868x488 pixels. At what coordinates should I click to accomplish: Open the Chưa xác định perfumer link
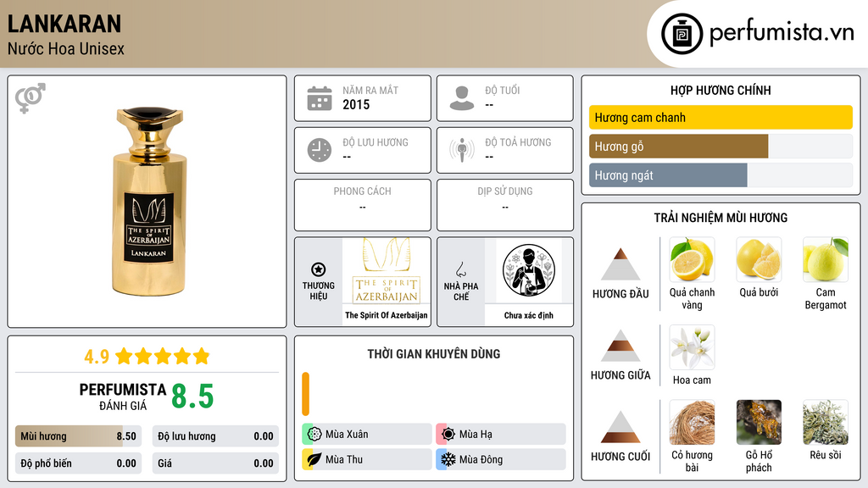[x=529, y=315]
